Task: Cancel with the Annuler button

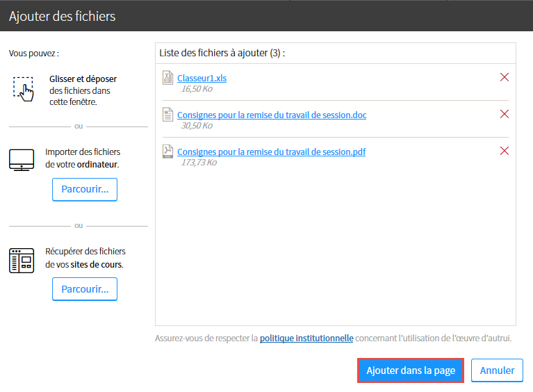Action: 497,370
